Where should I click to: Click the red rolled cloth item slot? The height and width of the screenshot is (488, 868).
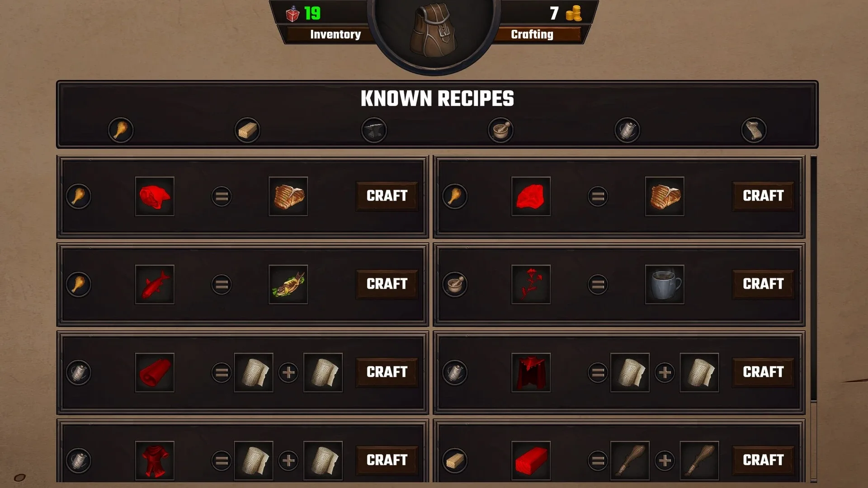[x=155, y=372]
